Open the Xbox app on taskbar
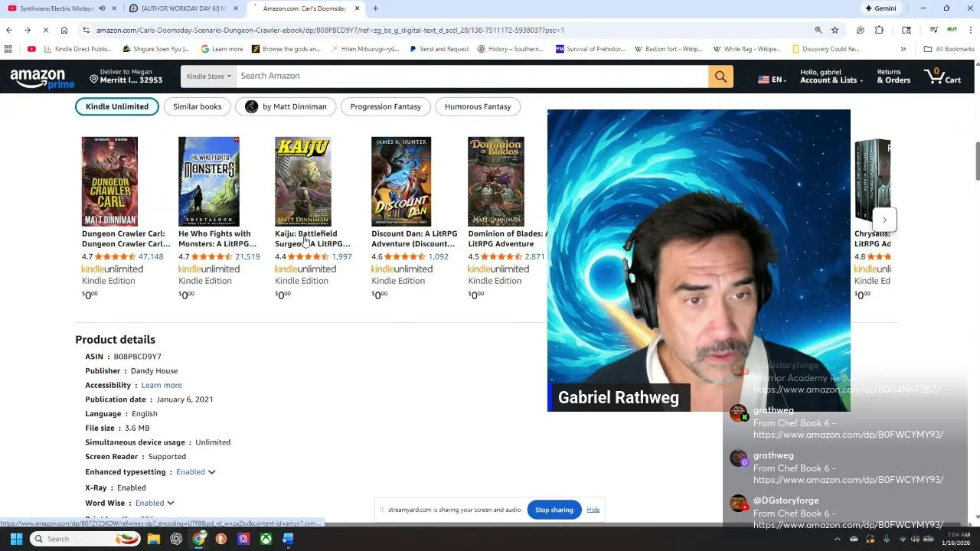Image resolution: width=980 pixels, height=551 pixels. pyautogui.click(x=266, y=539)
